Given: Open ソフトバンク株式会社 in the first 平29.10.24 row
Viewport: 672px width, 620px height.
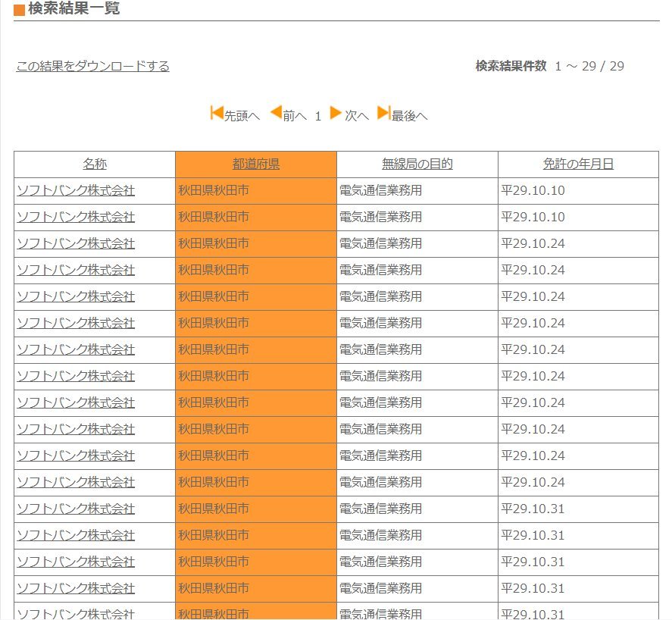Looking at the screenshot, I should (76, 243).
